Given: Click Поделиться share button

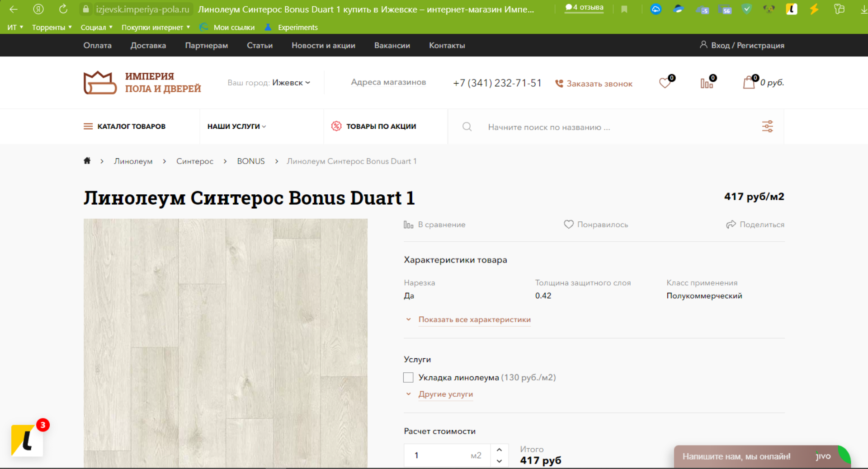Looking at the screenshot, I should [x=755, y=225].
